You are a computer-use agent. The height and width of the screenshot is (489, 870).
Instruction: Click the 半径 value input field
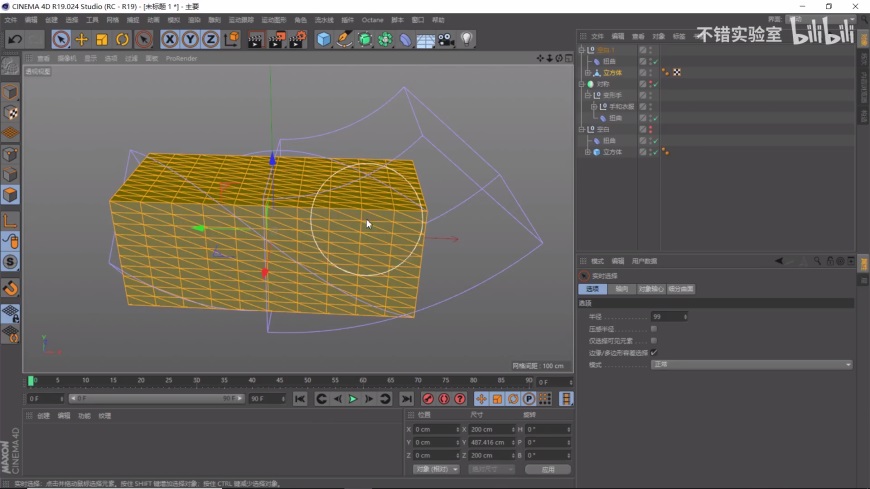click(x=664, y=316)
